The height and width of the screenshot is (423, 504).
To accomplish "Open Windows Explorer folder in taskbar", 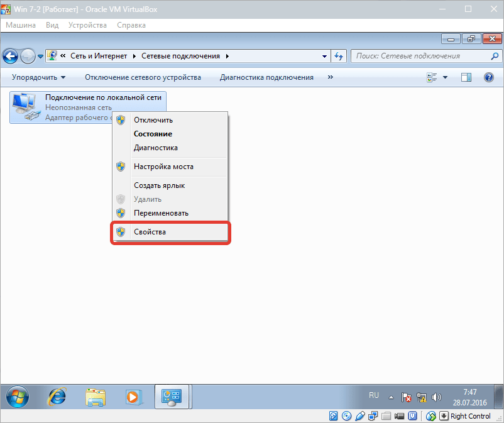I will tap(96, 397).
